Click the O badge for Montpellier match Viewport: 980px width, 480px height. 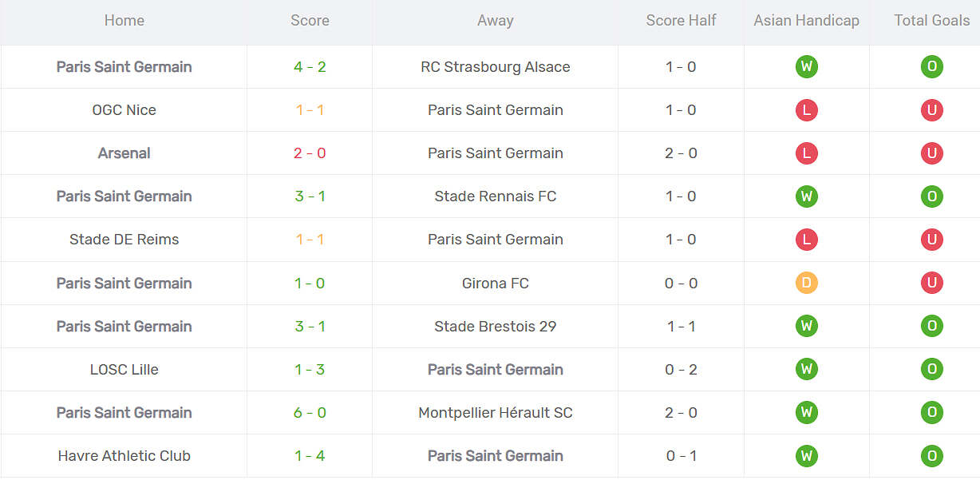coord(931,413)
